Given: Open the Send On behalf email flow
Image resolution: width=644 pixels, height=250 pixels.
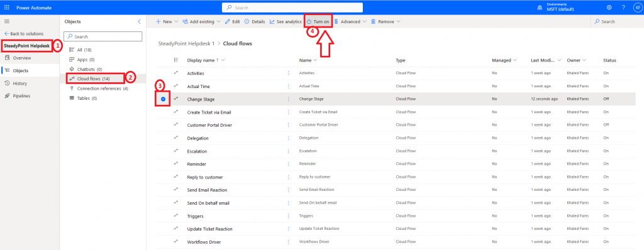Looking at the screenshot, I should click(x=208, y=203).
